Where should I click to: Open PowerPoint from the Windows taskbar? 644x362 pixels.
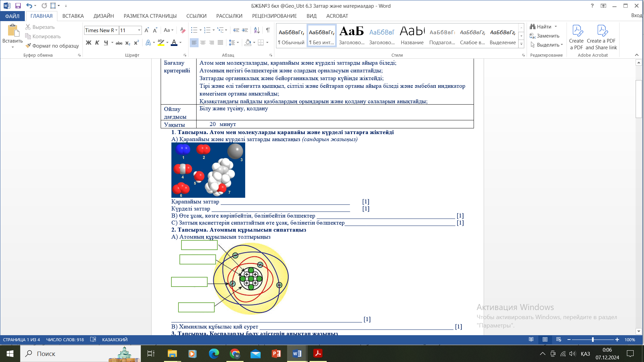276,354
